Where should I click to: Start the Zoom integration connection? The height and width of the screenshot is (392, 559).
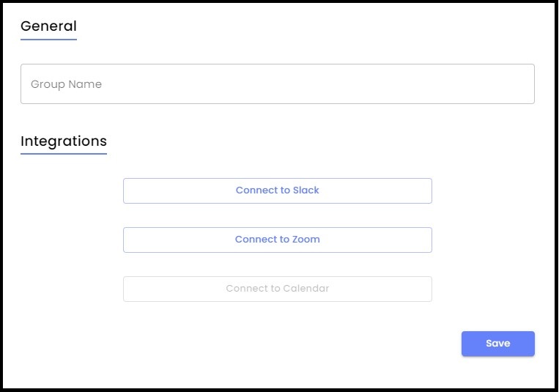pos(278,240)
